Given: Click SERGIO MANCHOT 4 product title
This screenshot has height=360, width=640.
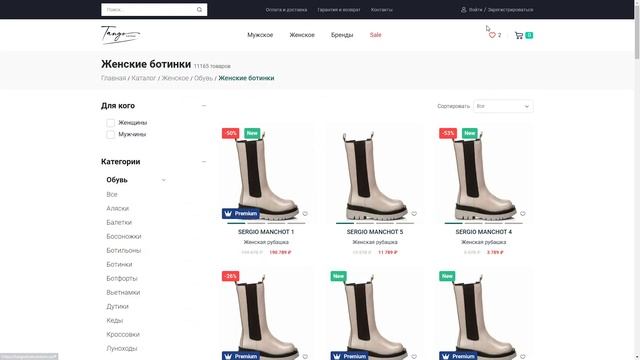Looking at the screenshot, I should [484, 232].
